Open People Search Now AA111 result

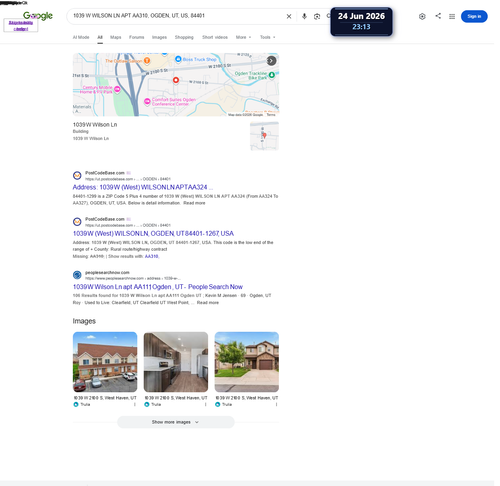pos(158,287)
